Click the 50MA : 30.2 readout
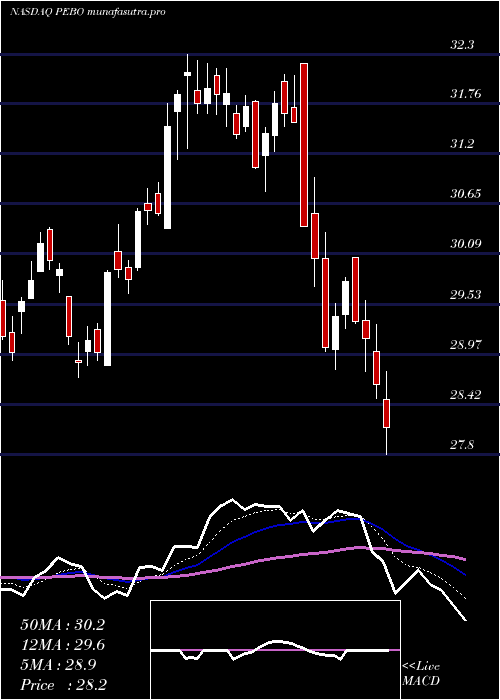This screenshot has width=500, height=700. 62,625
